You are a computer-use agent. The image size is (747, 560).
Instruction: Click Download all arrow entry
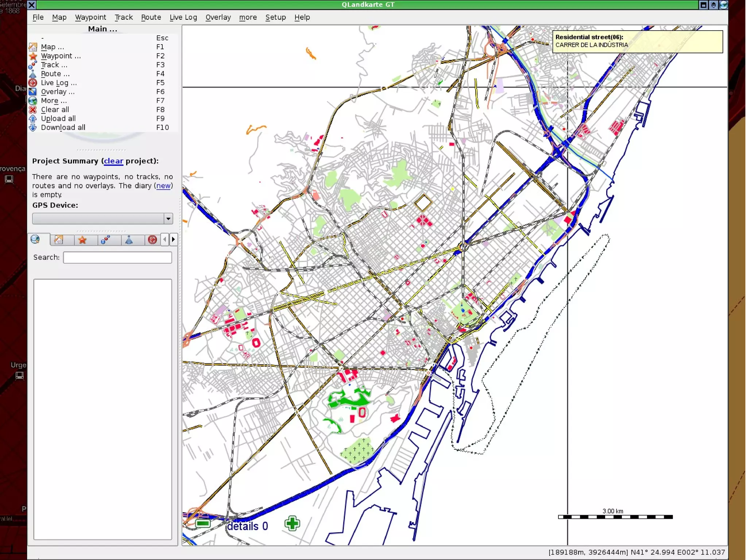point(63,128)
